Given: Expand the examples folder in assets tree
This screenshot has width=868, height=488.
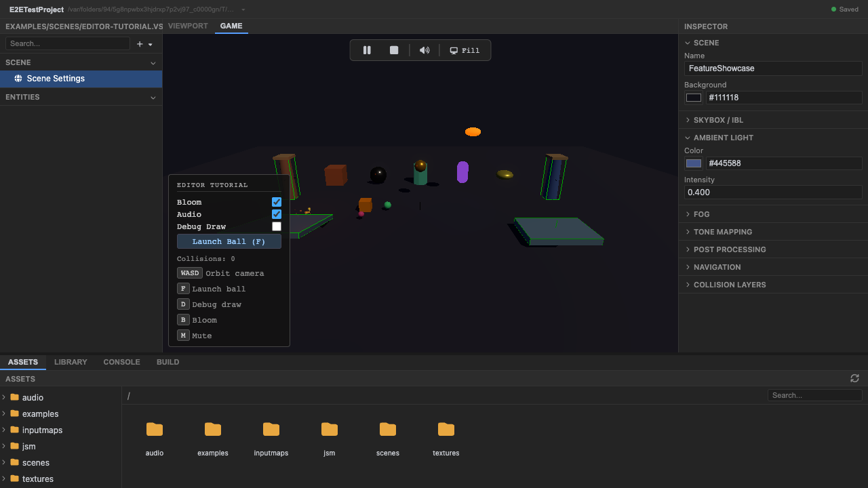Looking at the screenshot, I should pyautogui.click(x=4, y=413).
